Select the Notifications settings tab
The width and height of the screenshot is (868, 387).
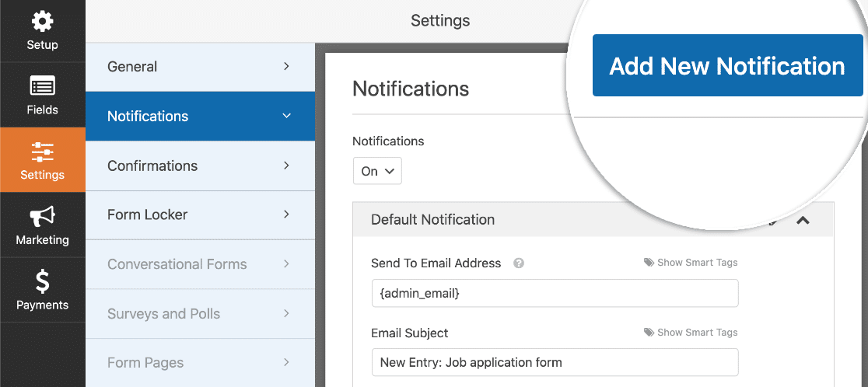click(201, 116)
